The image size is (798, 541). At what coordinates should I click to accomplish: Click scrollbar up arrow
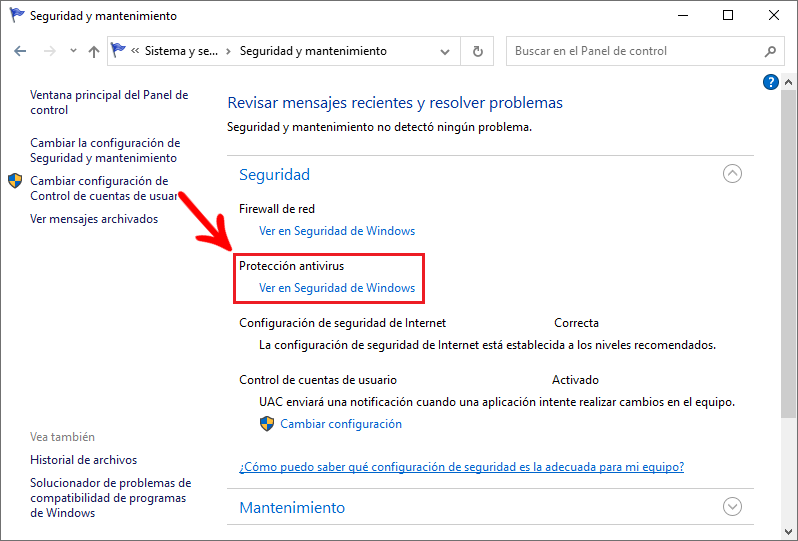point(788,81)
